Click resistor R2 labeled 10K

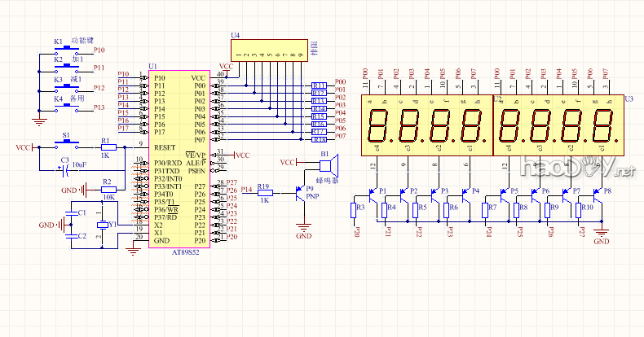pyautogui.click(x=107, y=190)
